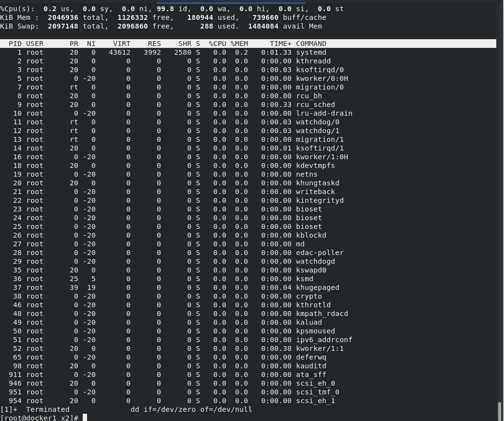Click the VIRT column header
Screen dimensions: 504x421
(122, 44)
